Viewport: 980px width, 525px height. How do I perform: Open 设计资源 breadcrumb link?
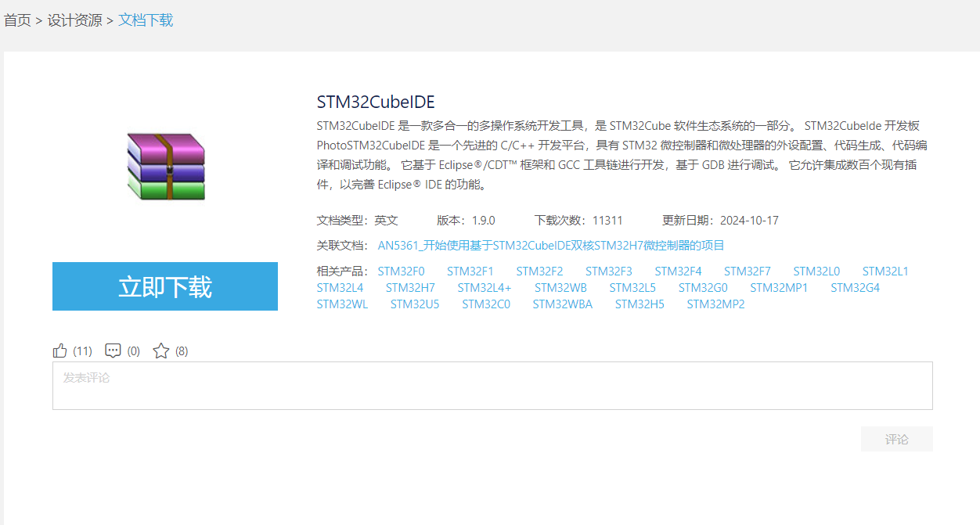tap(75, 20)
